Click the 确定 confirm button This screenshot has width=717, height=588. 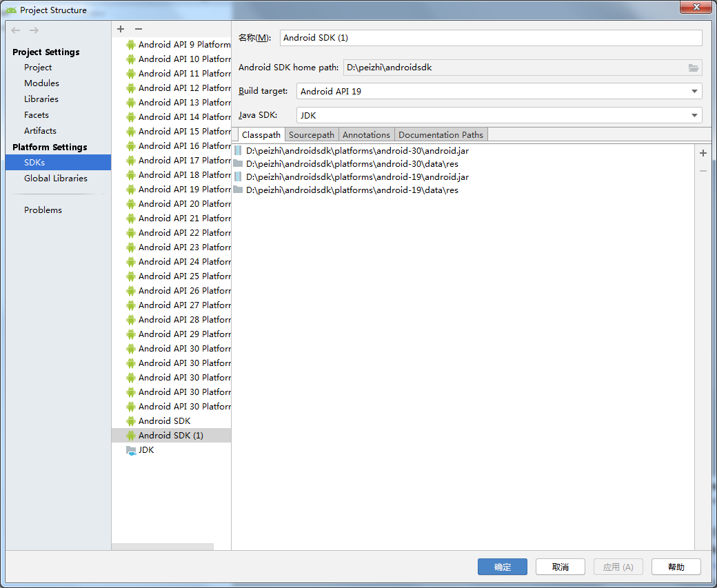coord(503,567)
